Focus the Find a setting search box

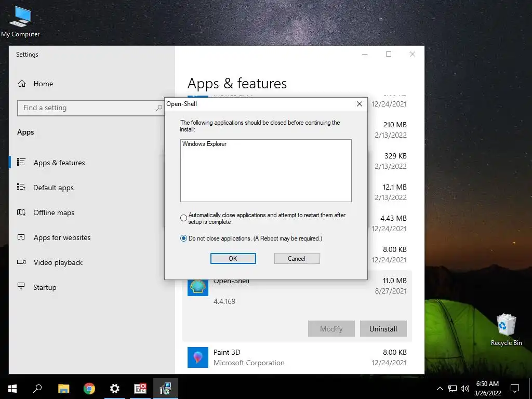pos(90,108)
